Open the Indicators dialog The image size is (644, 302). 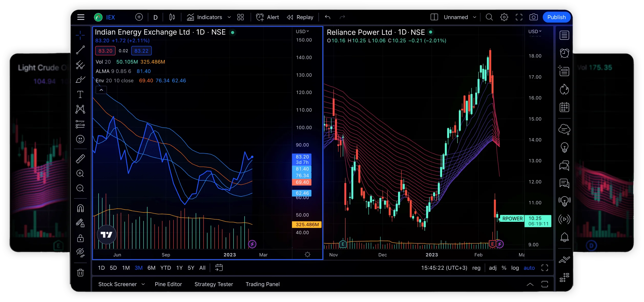[x=204, y=17]
